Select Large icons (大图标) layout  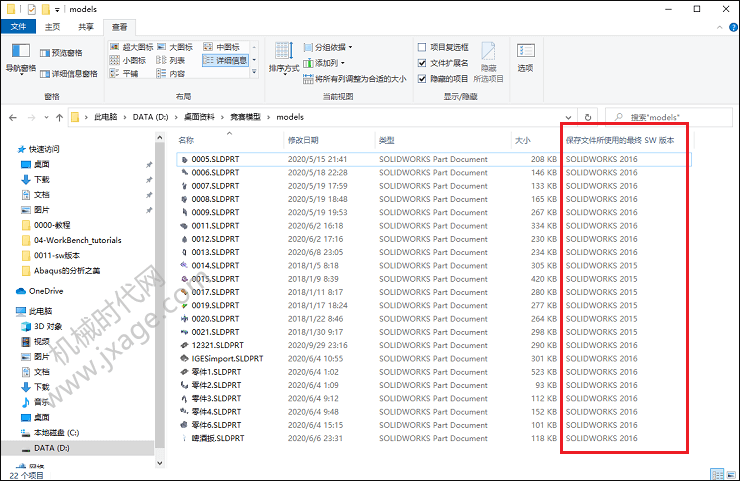(175, 47)
